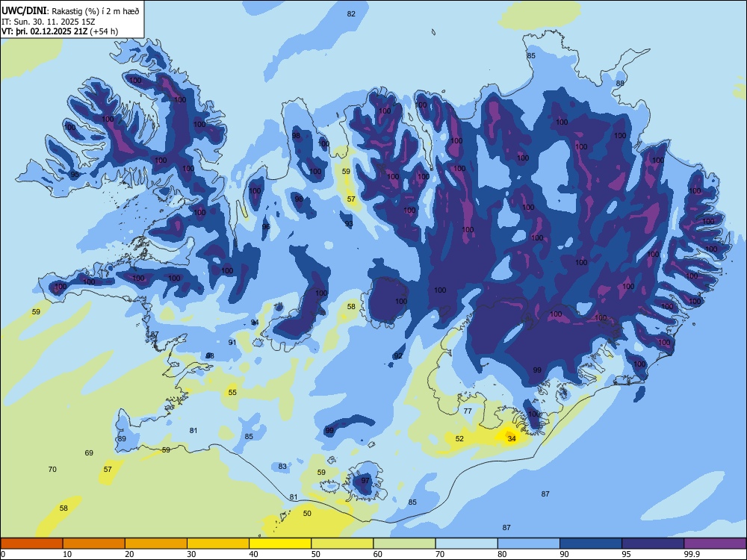747x560 pixels.
Task: Select the legend tick label '80'
Action: coord(502,554)
